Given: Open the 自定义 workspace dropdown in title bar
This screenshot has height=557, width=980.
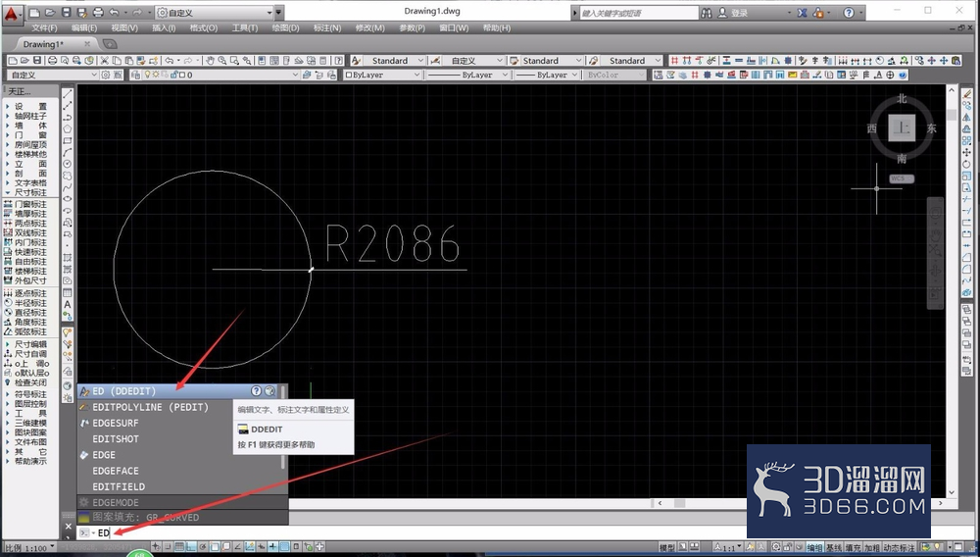Looking at the screenshot, I should tap(215, 13).
